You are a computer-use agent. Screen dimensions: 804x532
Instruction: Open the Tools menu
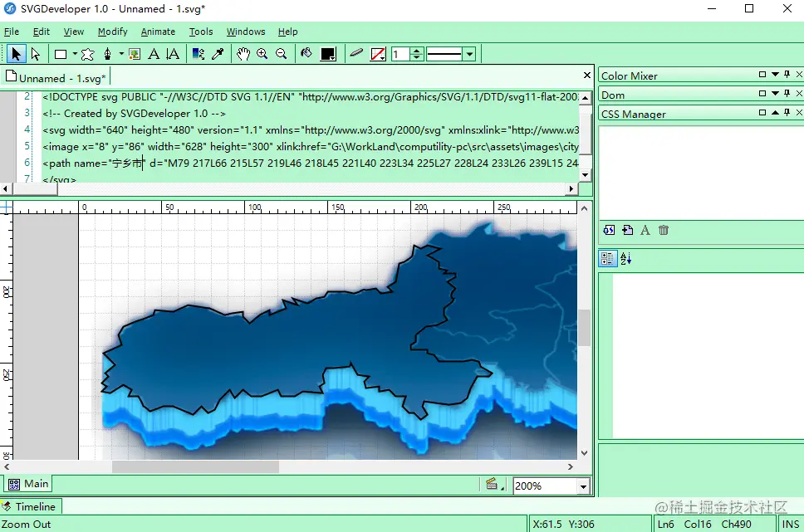point(201,32)
